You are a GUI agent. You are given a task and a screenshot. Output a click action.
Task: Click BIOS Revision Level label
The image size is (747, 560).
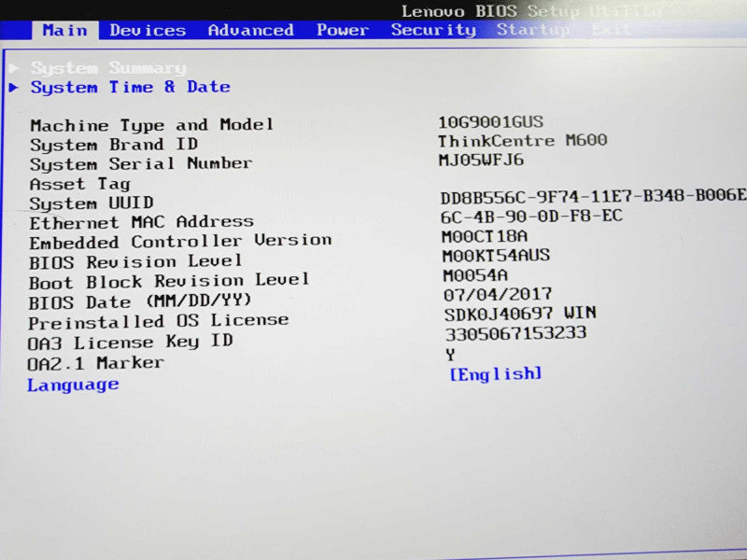pyautogui.click(x=135, y=262)
